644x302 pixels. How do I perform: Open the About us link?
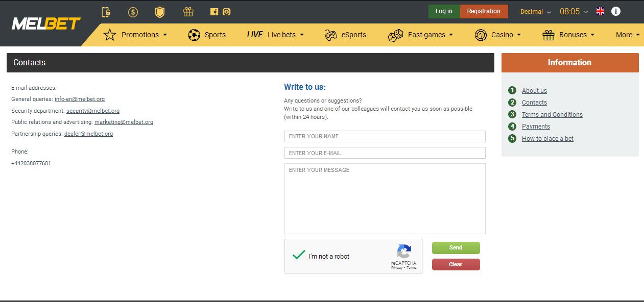click(534, 91)
